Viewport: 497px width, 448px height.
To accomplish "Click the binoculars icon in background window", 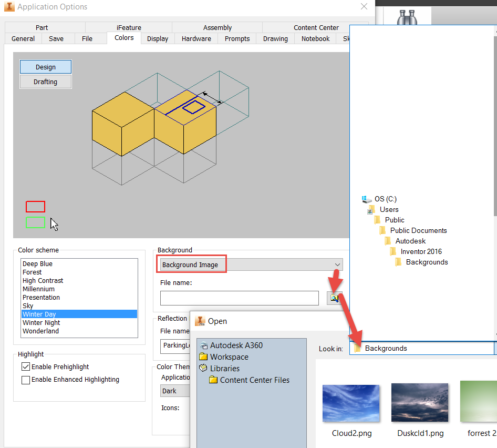I will coord(407,17).
